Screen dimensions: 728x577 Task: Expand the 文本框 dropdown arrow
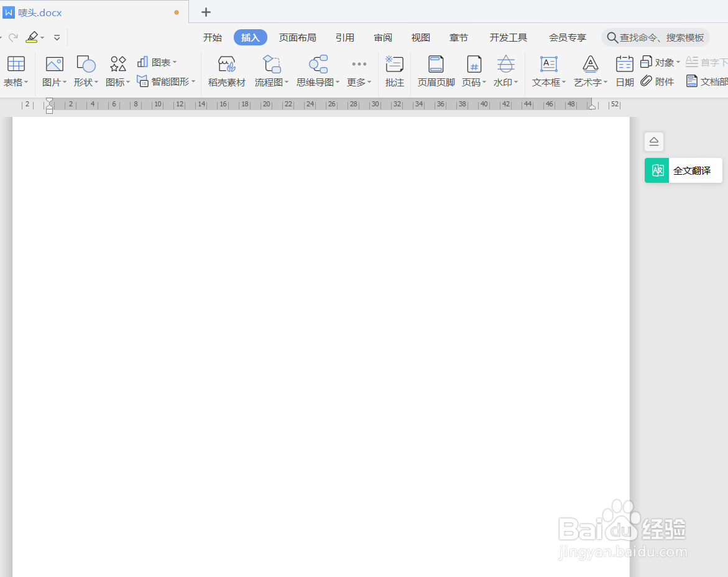[564, 82]
